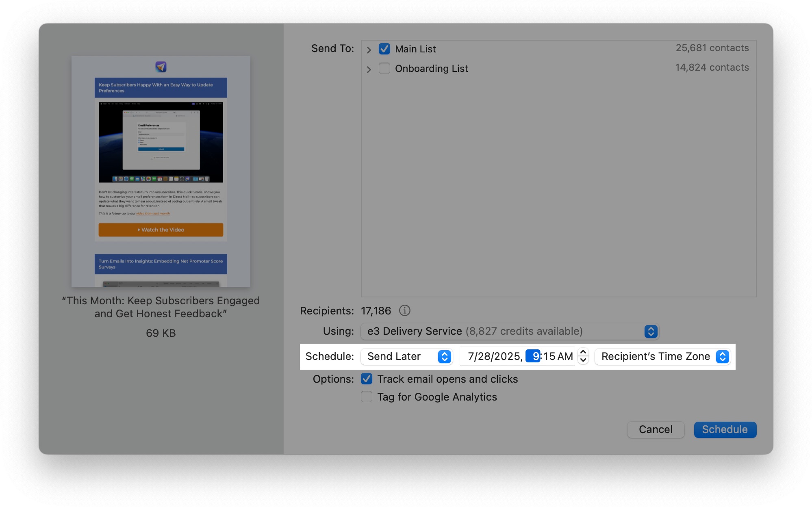This screenshot has width=812, height=507.
Task: Open the e3 Delivery Service dropdown
Action: point(510,331)
